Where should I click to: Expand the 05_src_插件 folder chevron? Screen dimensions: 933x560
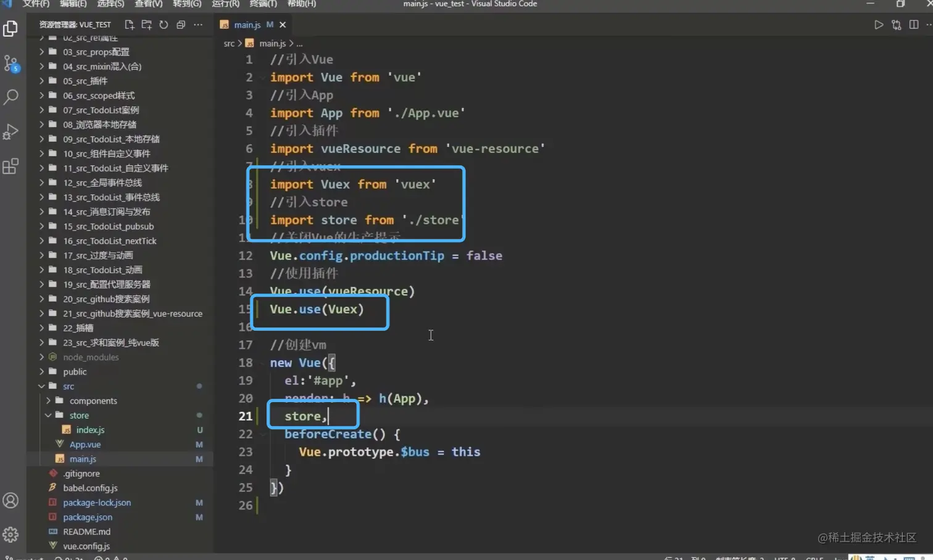click(x=41, y=81)
